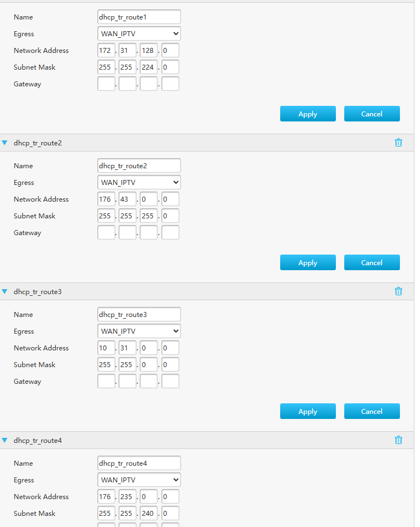Apply changes for dhcp_tr_route3
Viewport: 420px width, 527px height.
pyautogui.click(x=308, y=411)
